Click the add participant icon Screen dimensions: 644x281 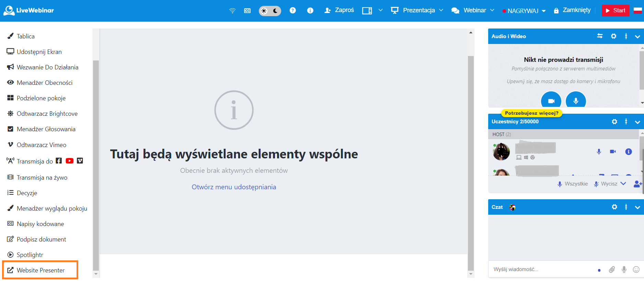(x=637, y=184)
